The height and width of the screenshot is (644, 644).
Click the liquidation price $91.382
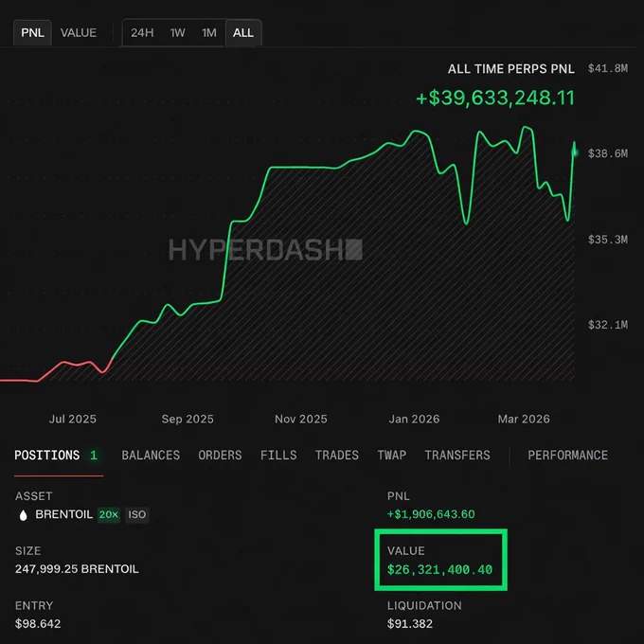409,623
